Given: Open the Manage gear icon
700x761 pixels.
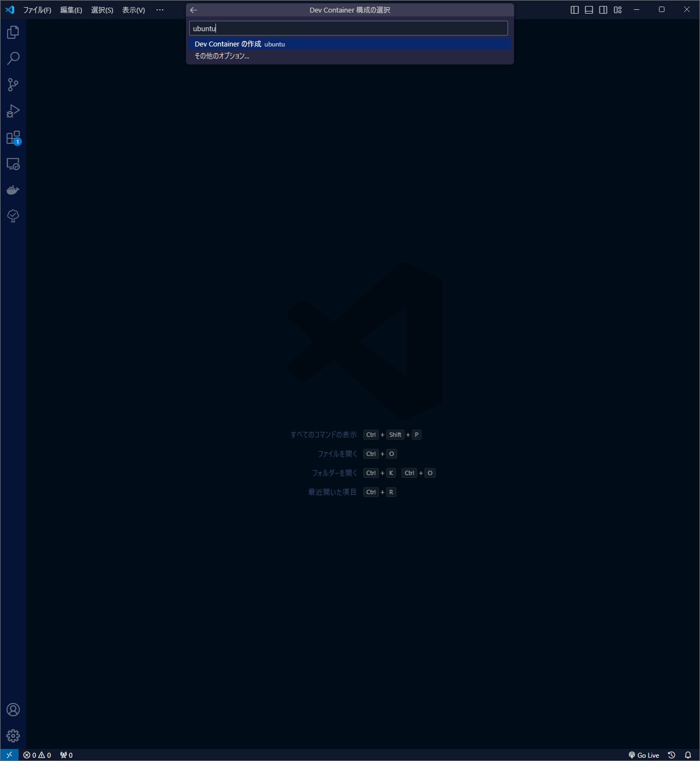Looking at the screenshot, I should click(13, 736).
